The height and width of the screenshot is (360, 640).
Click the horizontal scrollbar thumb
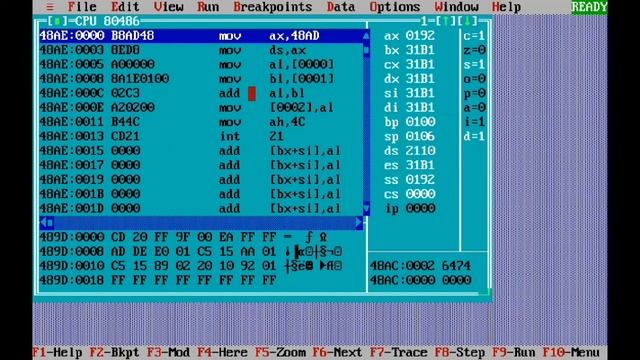point(50,223)
